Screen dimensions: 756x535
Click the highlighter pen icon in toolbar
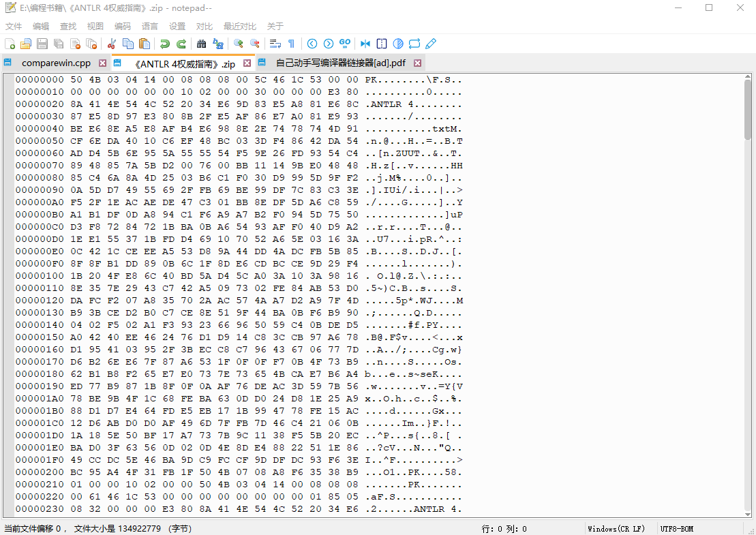click(x=431, y=44)
